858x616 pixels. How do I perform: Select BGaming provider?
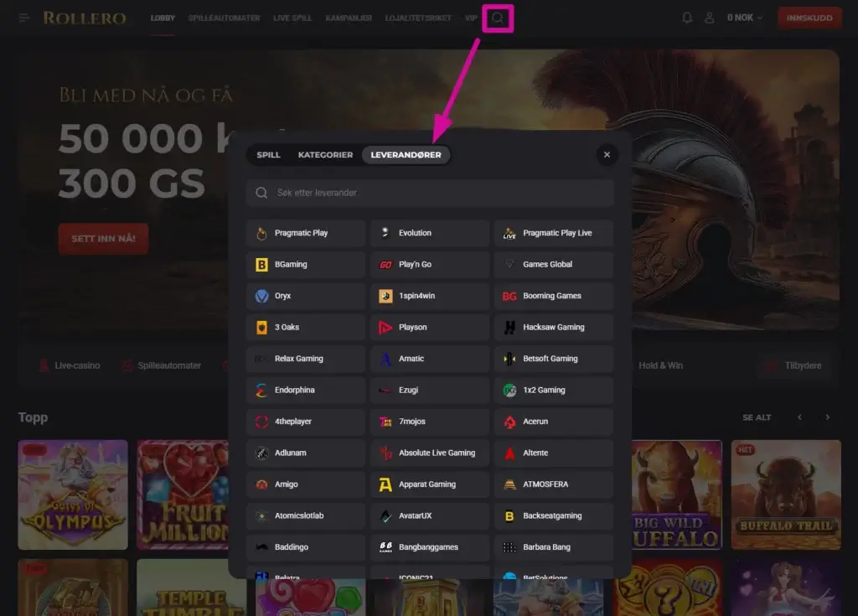tap(306, 265)
